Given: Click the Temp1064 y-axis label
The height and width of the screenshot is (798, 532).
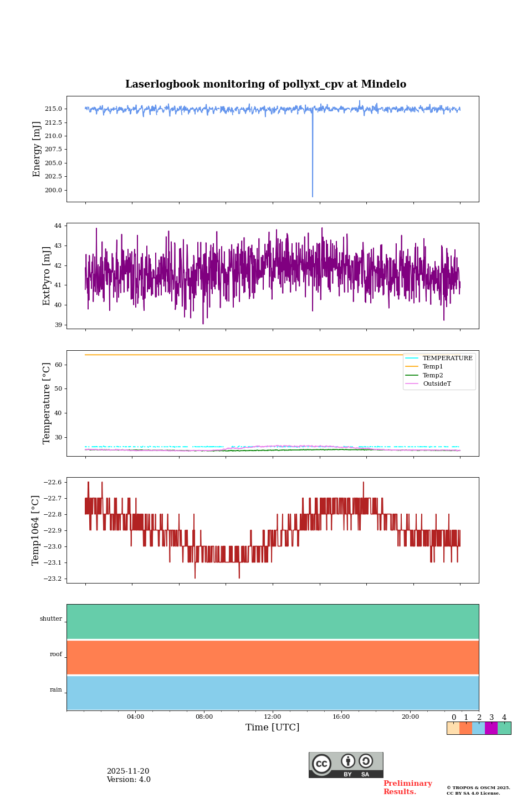Looking at the screenshot, I should (36, 530).
